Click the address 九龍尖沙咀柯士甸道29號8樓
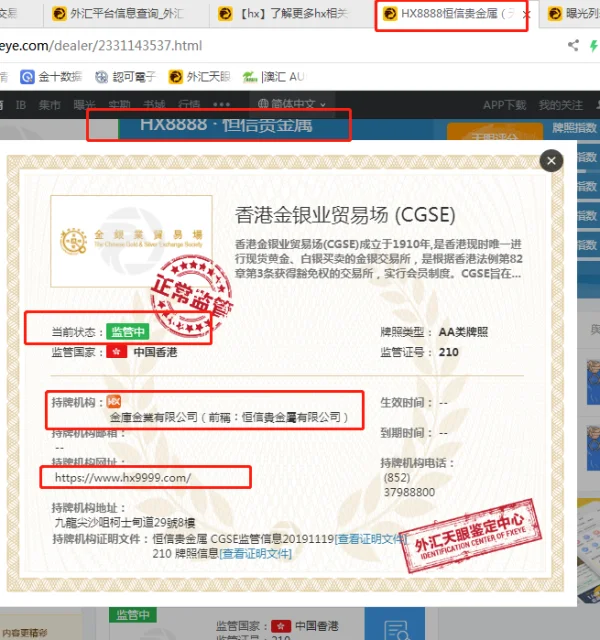 (x=124, y=523)
